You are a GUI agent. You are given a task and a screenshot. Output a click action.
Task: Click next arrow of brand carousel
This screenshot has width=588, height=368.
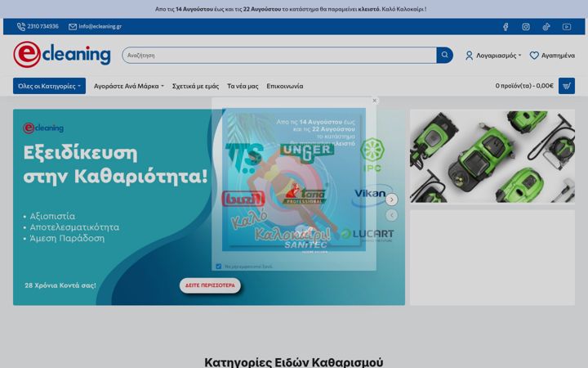(391, 200)
